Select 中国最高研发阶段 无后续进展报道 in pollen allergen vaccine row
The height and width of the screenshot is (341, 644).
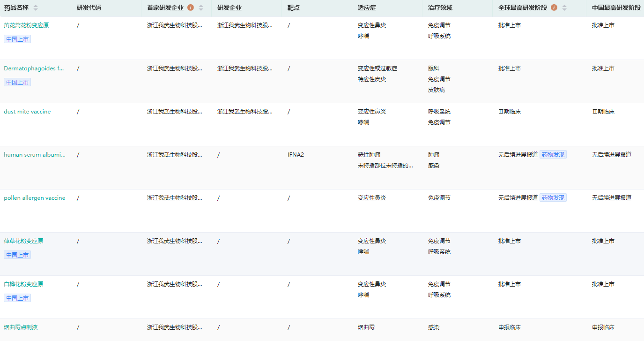612,198
